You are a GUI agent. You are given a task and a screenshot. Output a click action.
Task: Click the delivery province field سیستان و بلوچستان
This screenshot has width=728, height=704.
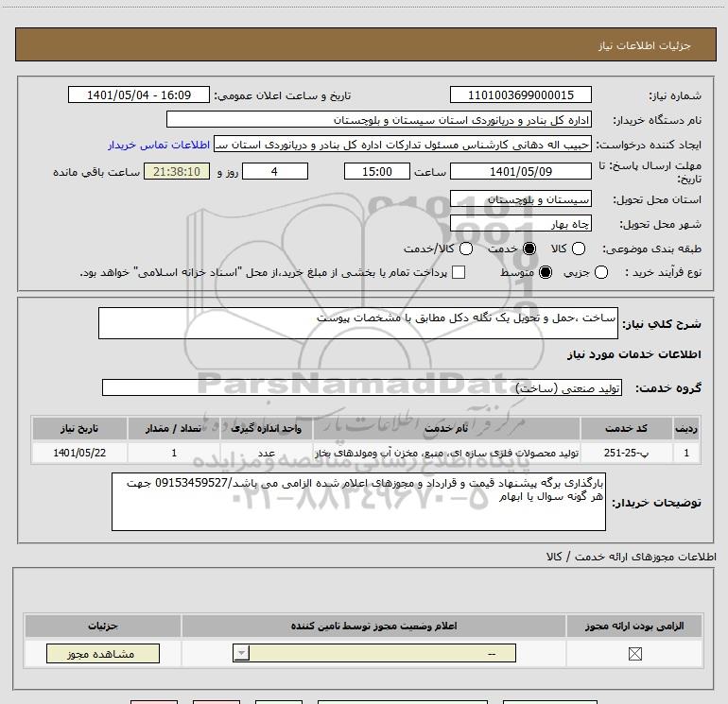tap(520, 199)
